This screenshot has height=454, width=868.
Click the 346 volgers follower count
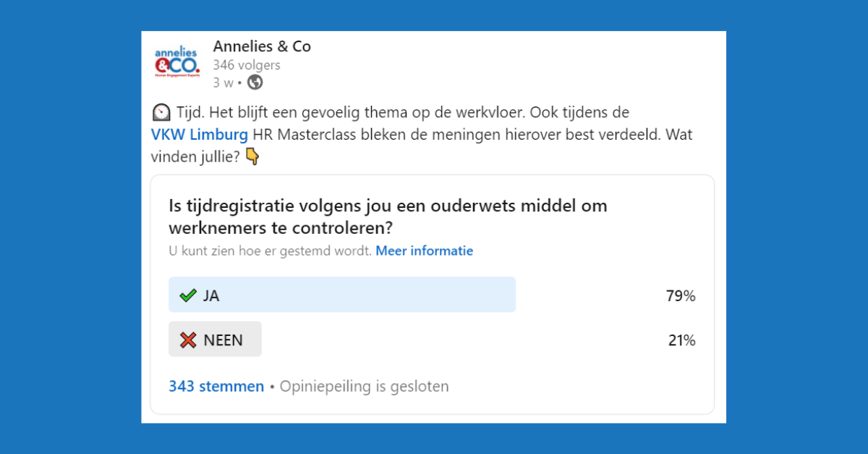247,65
